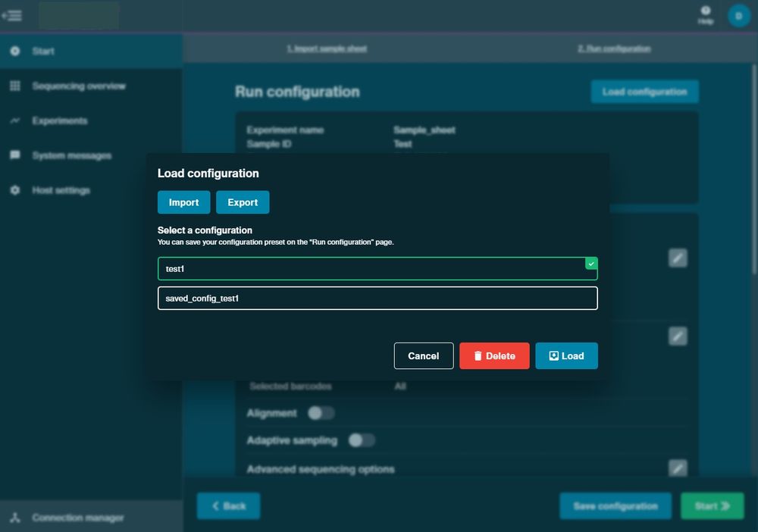Delete the selected configuration
Viewport: 758px width, 532px height.
(x=494, y=355)
